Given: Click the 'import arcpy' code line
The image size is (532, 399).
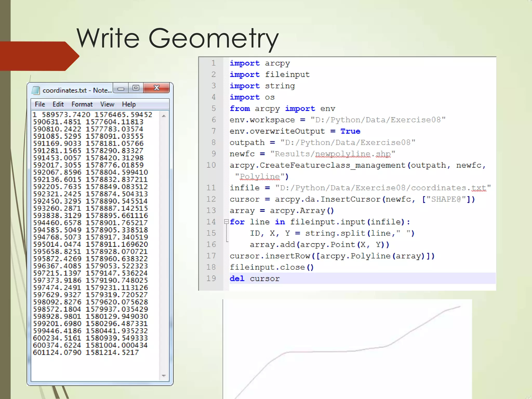Looking at the screenshot, I should 260,63.
